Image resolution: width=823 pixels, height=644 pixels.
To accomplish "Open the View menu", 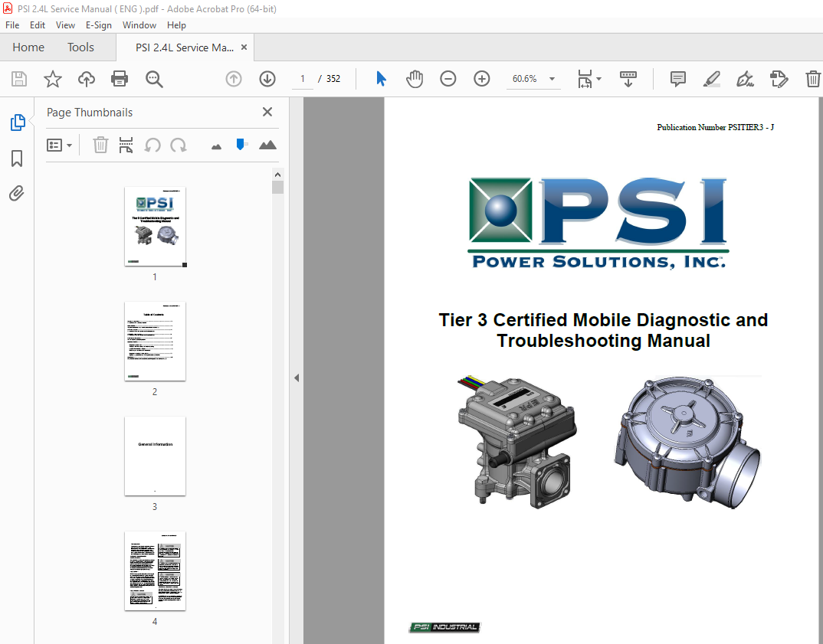I will [x=65, y=25].
